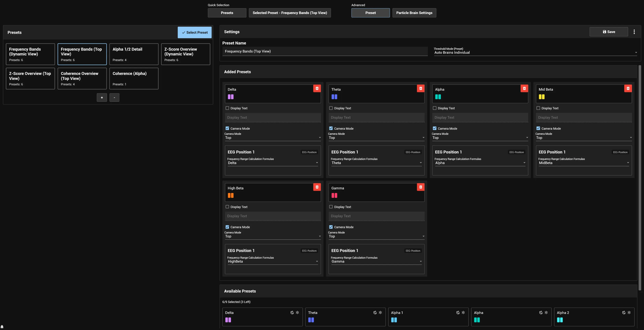Enable Display Text checkbox for Delta
Image resolution: width=644 pixels, height=330 pixels.
pos(227,108)
